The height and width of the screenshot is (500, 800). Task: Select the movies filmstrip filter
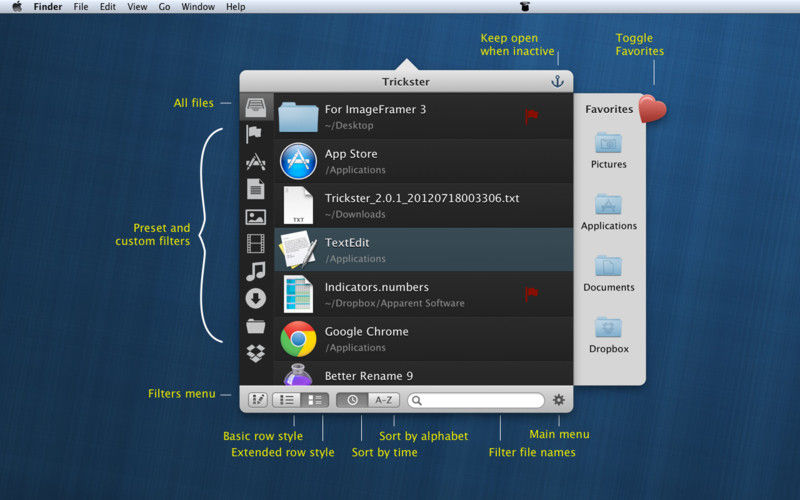(256, 244)
